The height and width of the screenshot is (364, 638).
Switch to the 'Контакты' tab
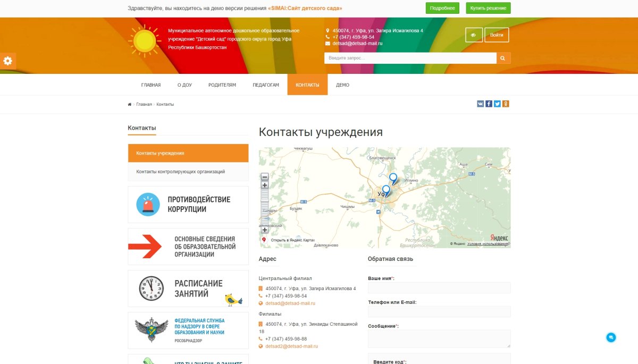tap(307, 84)
